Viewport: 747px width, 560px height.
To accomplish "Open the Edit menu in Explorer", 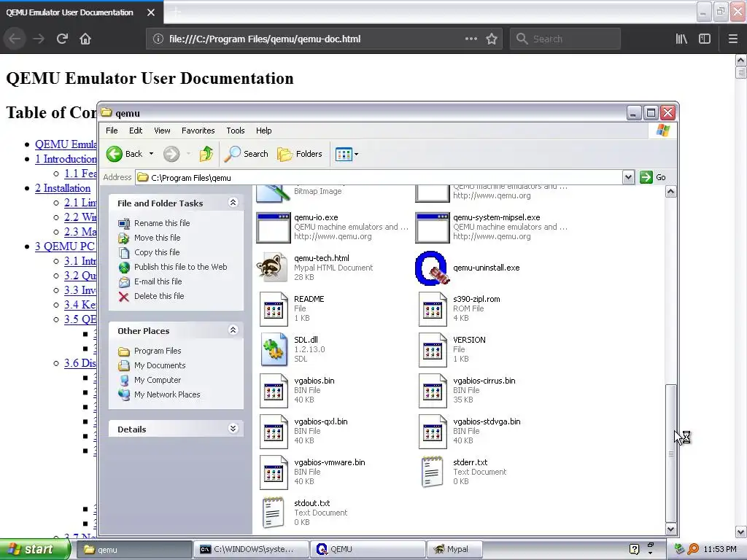I will coord(135,131).
